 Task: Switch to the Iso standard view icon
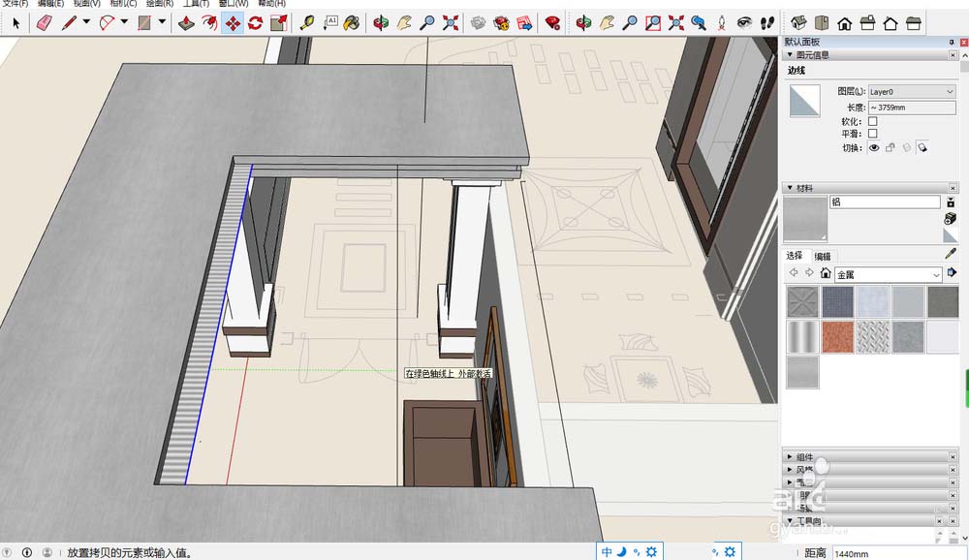[x=797, y=24]
